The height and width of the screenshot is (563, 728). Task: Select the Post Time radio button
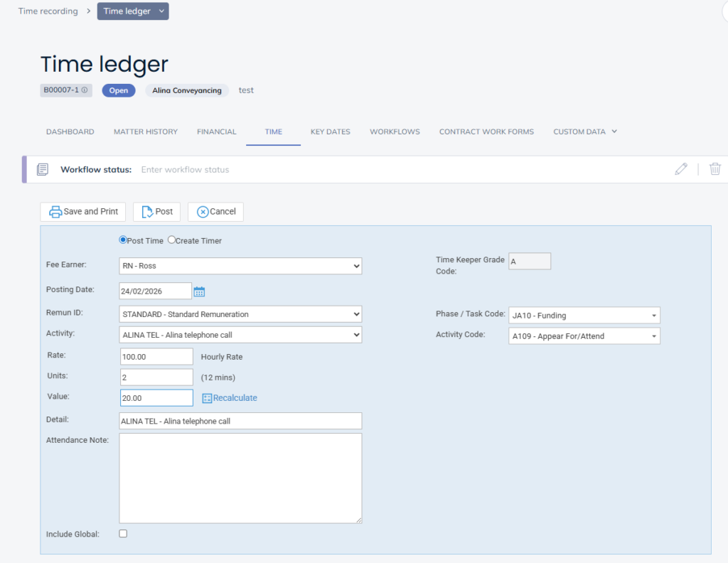(123, 240)
